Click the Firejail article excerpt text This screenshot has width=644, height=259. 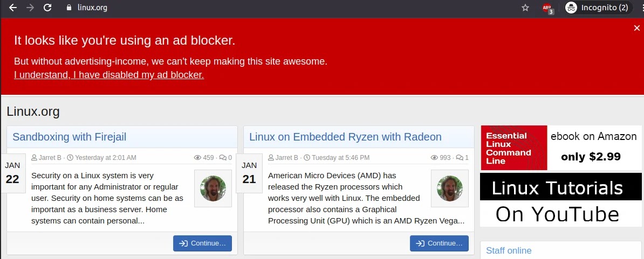click(107, 198)
